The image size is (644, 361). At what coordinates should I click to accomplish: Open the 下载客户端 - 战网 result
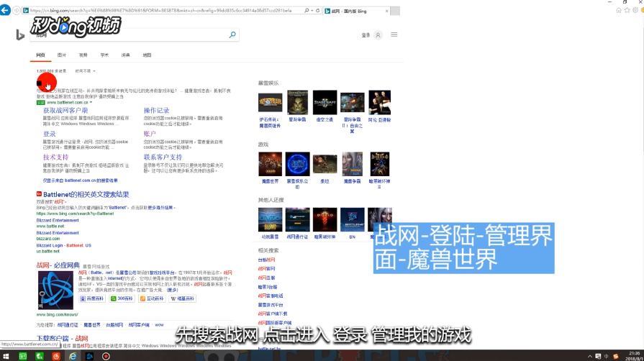[x=62, y=339]
